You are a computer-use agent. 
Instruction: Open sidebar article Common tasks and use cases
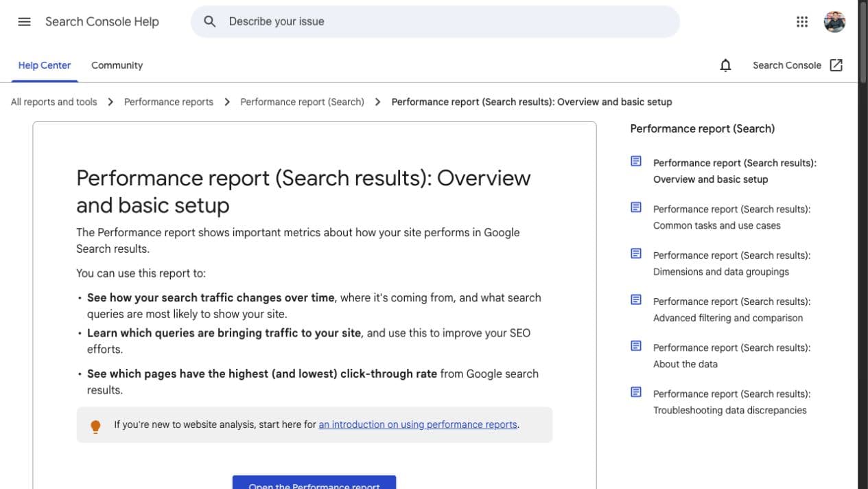[x=731, y=217]
